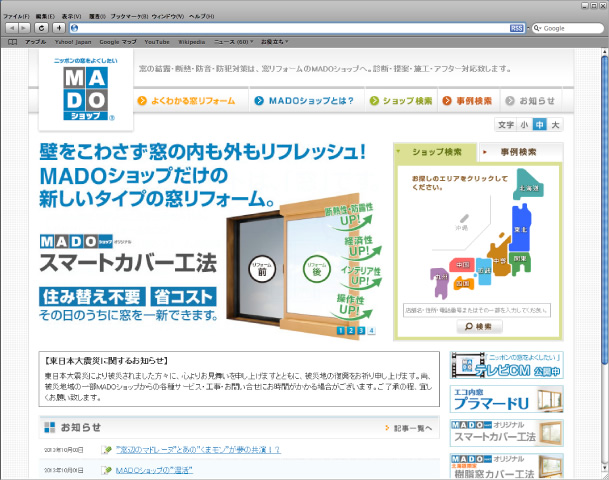609x480 pixels.
Task: Open the 記事一覧へ link
Action: pyautogui.click(x=409, y=428)
